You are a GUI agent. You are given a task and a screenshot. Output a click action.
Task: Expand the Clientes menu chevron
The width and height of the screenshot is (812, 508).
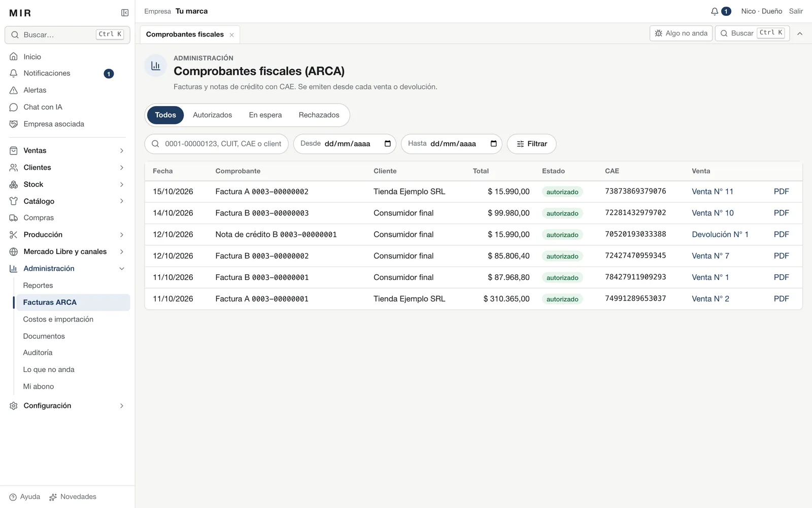coord(122,168)
